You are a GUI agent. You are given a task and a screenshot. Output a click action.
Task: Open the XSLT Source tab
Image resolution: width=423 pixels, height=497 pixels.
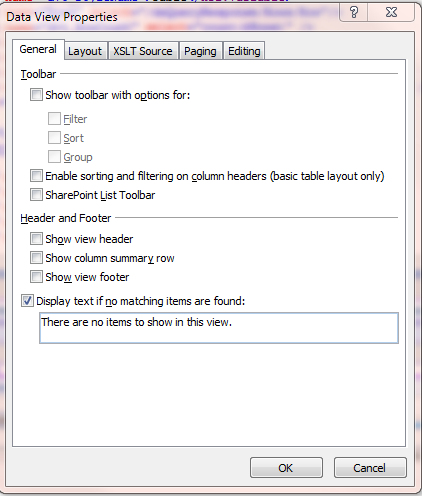point(143,51)
